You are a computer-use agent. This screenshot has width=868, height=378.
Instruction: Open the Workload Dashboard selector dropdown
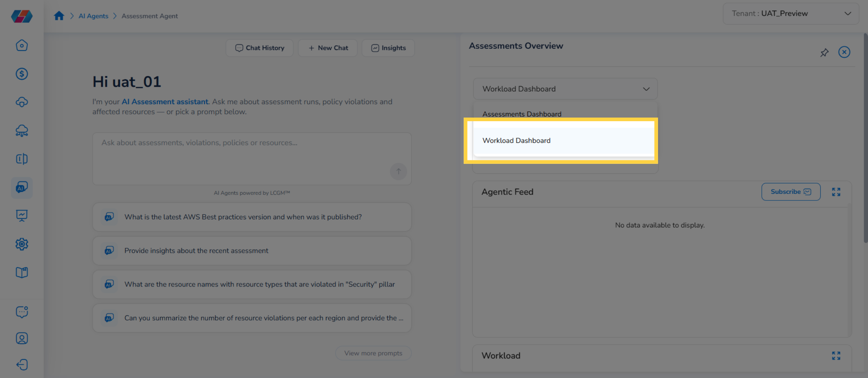point(565,89)
